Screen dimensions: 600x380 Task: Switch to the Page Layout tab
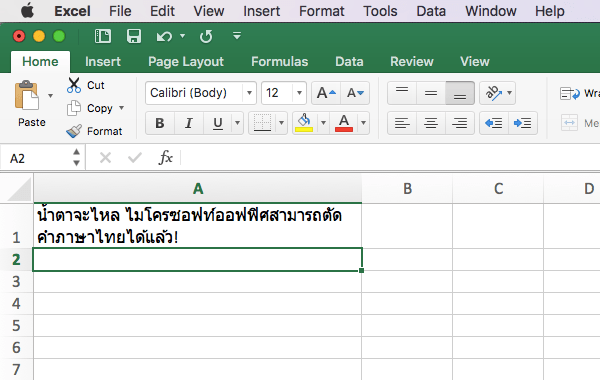186,62
